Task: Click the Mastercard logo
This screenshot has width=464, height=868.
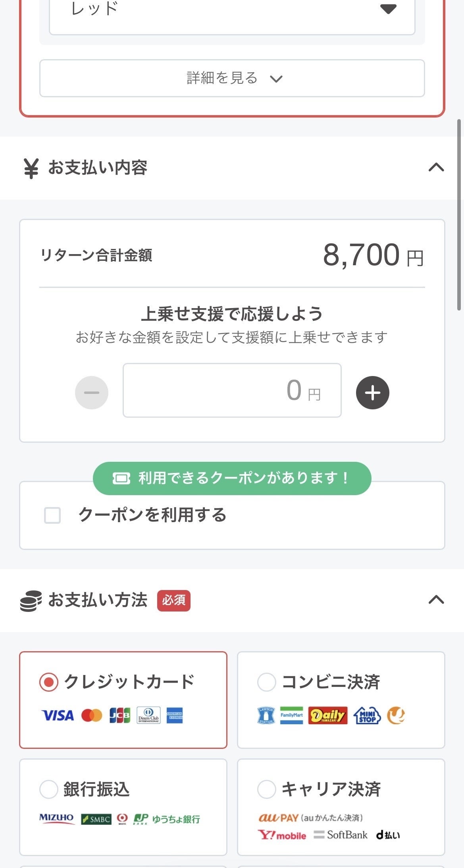Action: pyautogui.click(x=92, y=716)
